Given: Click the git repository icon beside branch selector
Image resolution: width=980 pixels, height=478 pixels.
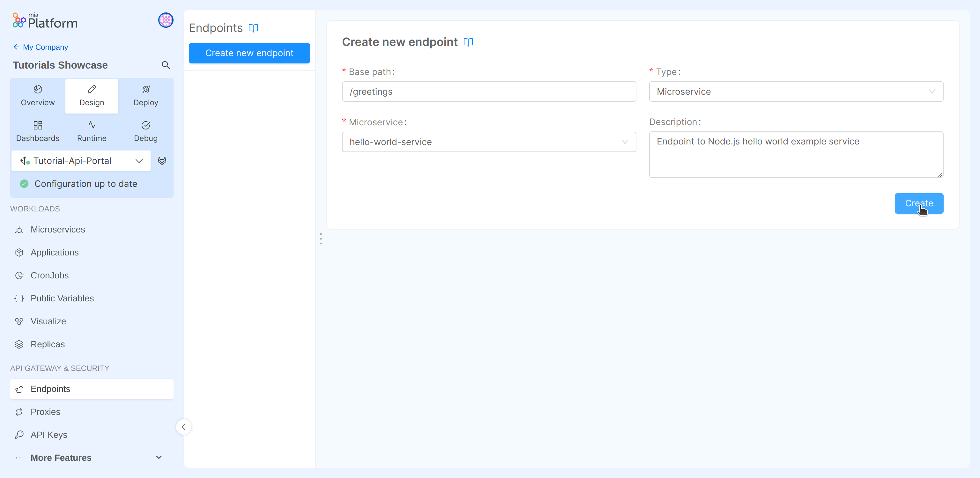Looking at the screenshot, I should 162,160.
